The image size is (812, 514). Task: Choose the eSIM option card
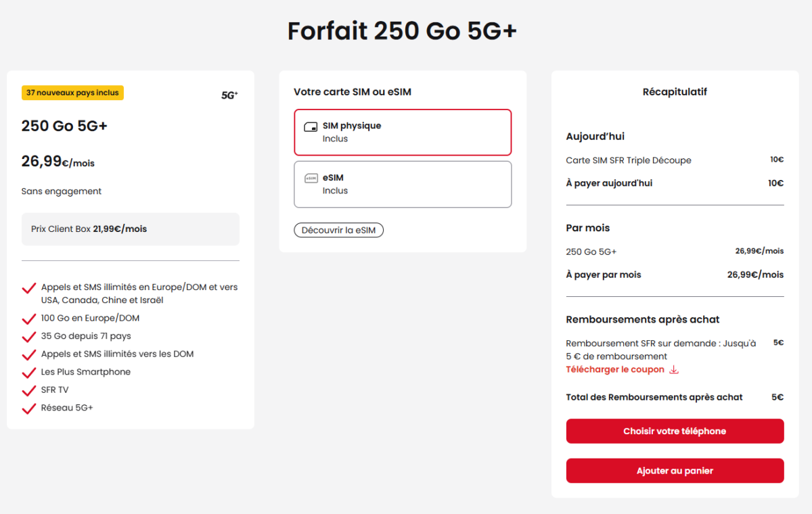403,184
